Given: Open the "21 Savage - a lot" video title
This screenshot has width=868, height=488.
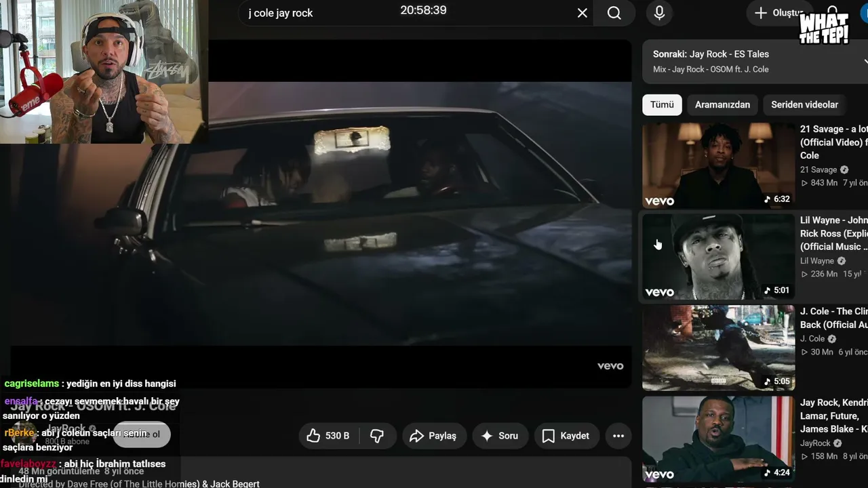Looking at the screenshot, I should pyautogui.click(x=833, y=142).
